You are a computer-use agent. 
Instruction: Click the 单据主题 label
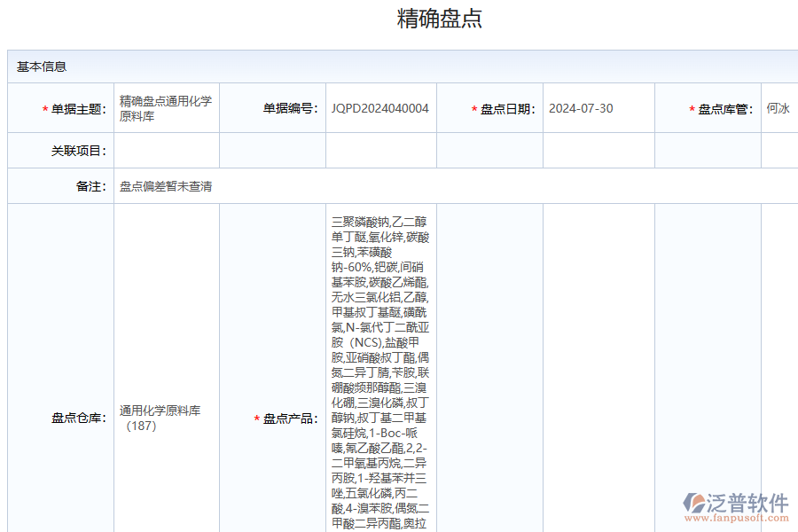tap(78, 109)
